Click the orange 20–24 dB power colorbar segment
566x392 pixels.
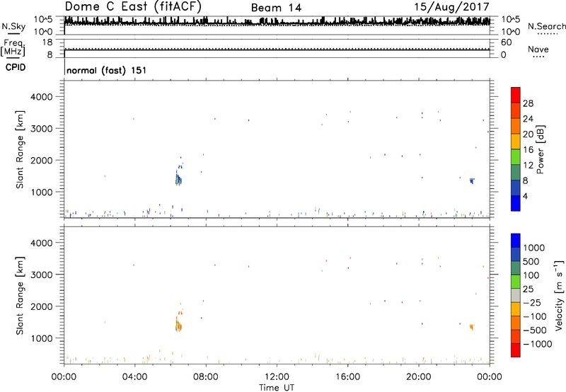516,126
